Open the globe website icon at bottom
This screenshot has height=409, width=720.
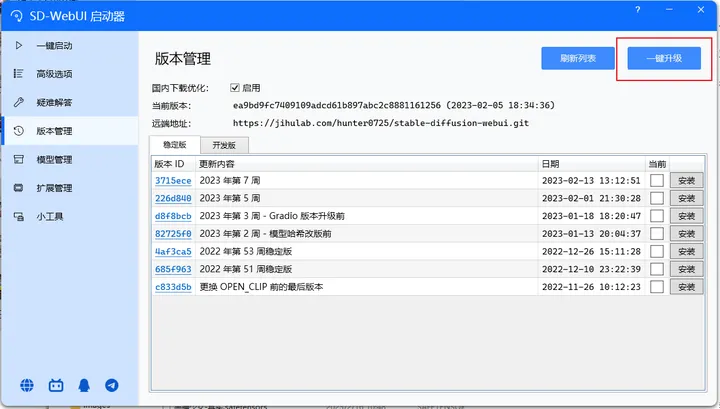pyautogui.click(x=27, y=385)
